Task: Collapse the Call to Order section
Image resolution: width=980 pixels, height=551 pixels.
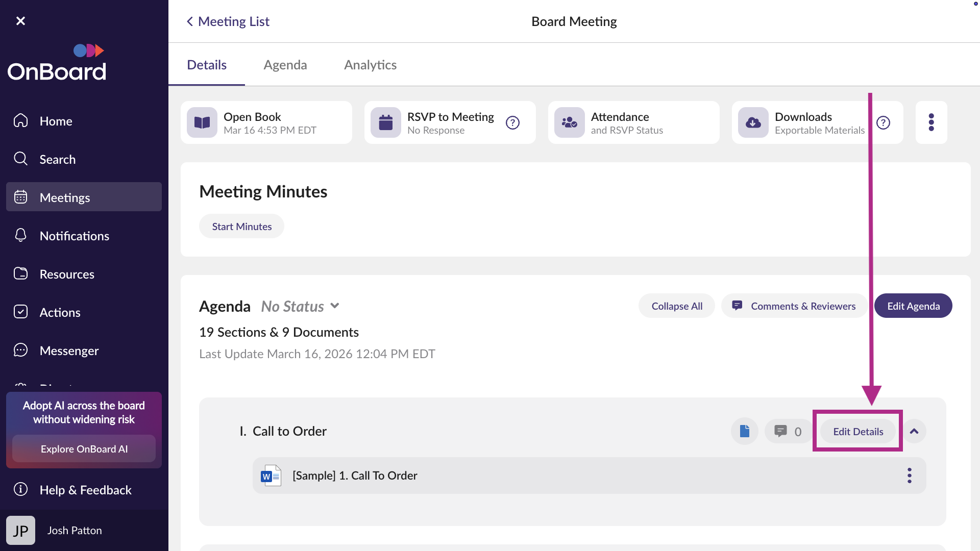Action: coord(914,431)
